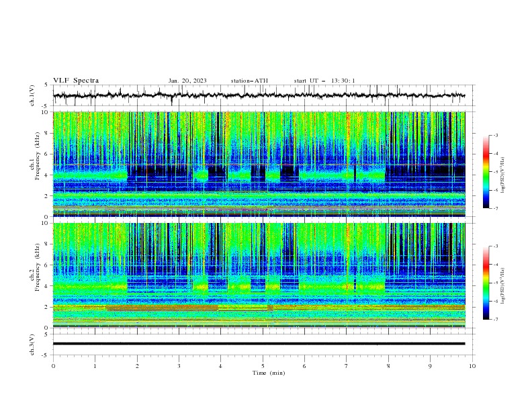532x411 pixels.
Task: Click the ch.2 "Frequency (kHz)" axis label
Action: 38,267
